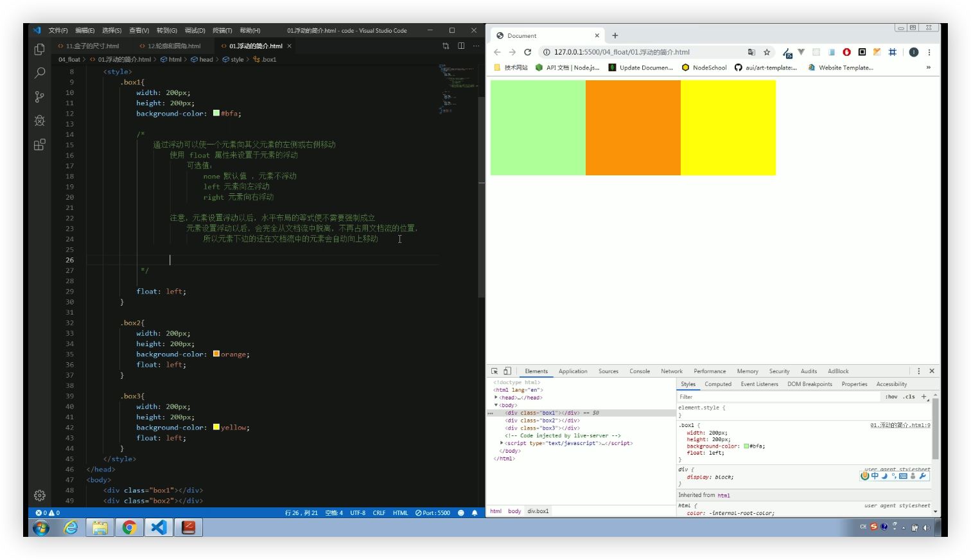Image resolution: width=971 pixels, height=560 pixels.
Task: Add a new style rule with the plus icon
Action: point(924,397)
